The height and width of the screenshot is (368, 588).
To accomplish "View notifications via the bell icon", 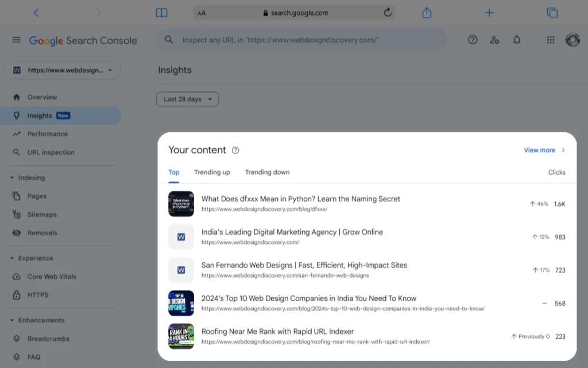I will pyautogui.click(x=516, y=40).
